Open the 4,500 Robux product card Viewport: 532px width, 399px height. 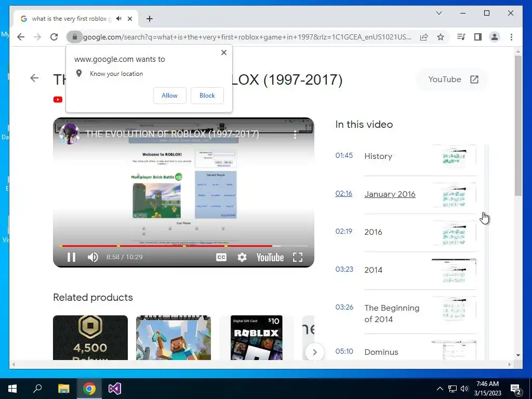click(90, 338)
